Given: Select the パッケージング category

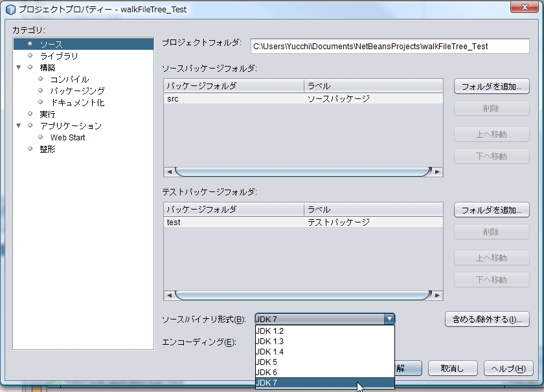Looking at the screenshot, I should 77,91.
